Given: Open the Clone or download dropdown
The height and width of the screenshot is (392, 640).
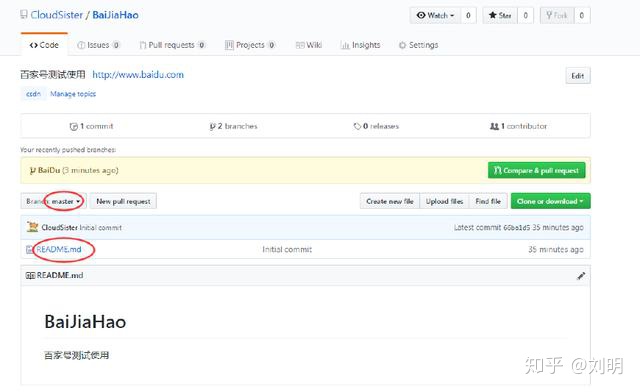Looking at the screenshot, I should (x=550, y=201).
